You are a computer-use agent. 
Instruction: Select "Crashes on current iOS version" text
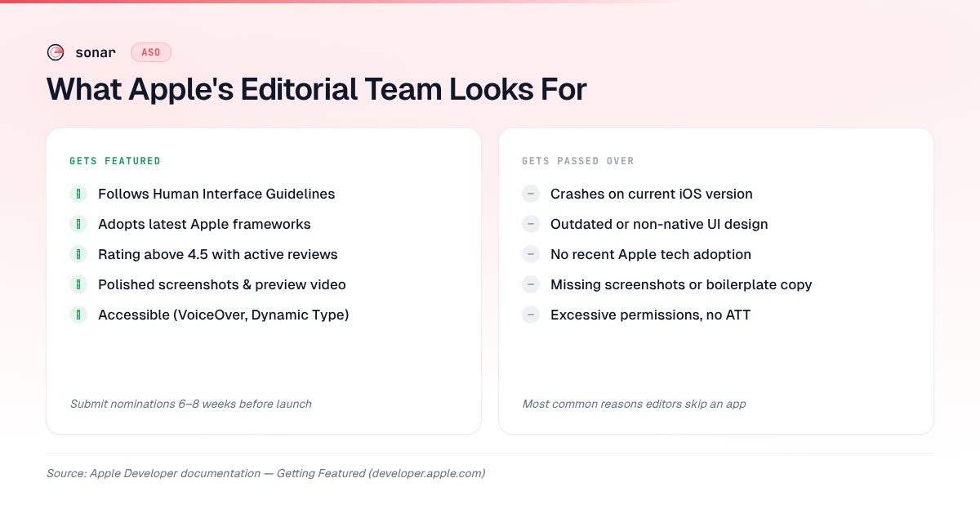point(652,194)
